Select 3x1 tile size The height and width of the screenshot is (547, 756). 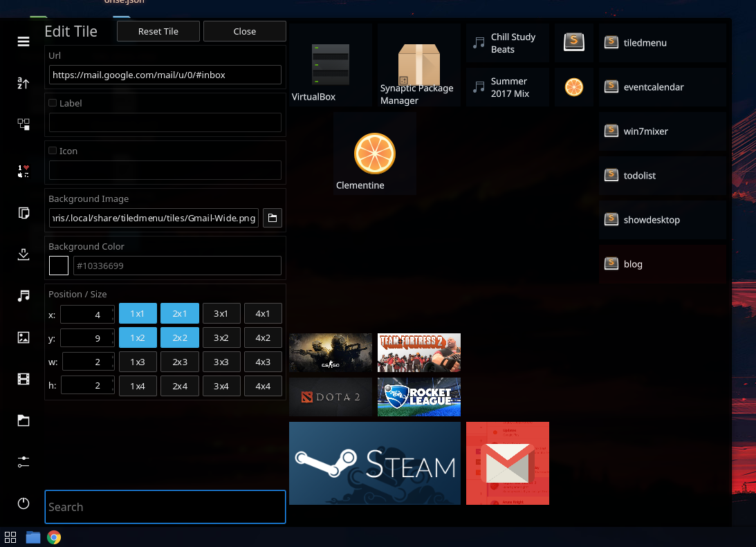click(x=221, y=313)
